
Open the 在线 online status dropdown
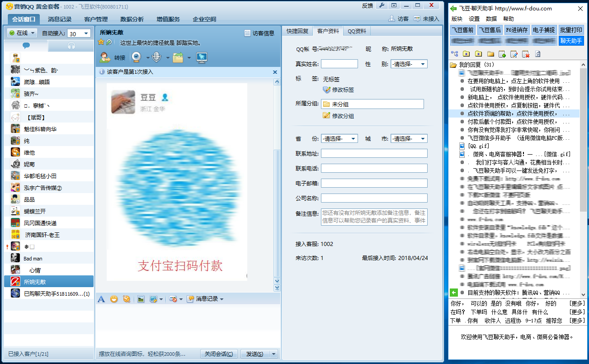point(22,33)
